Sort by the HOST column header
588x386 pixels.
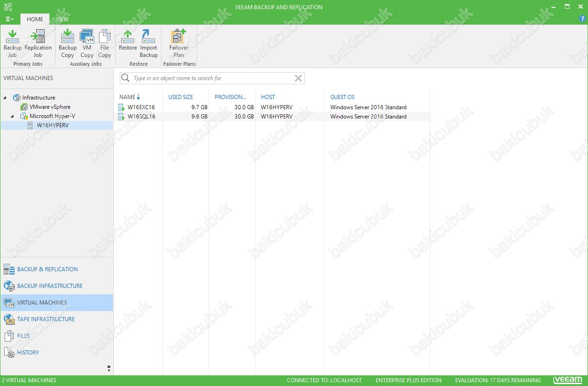pos(267,97)
